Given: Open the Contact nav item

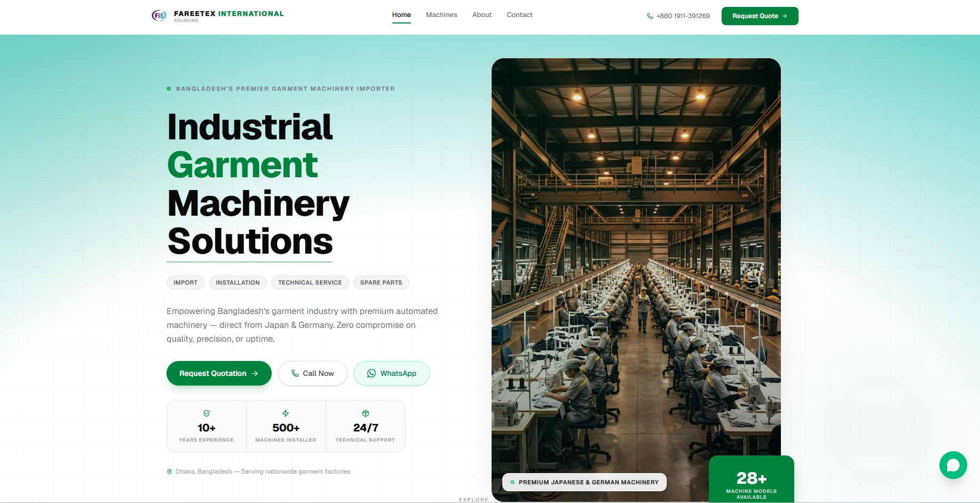Looking at the screenshot, I should click(519, 15).
